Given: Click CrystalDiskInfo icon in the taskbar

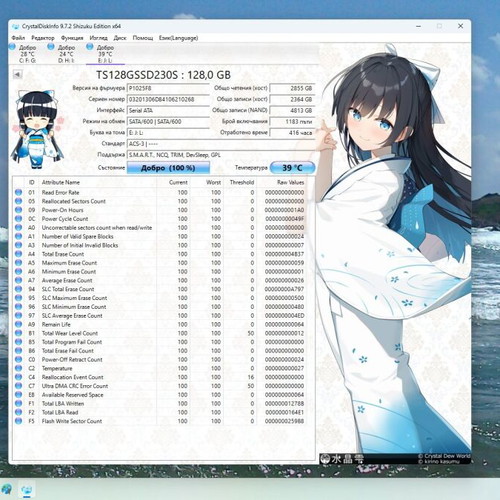Looking at the screenshot, I should tap(27, 489).
